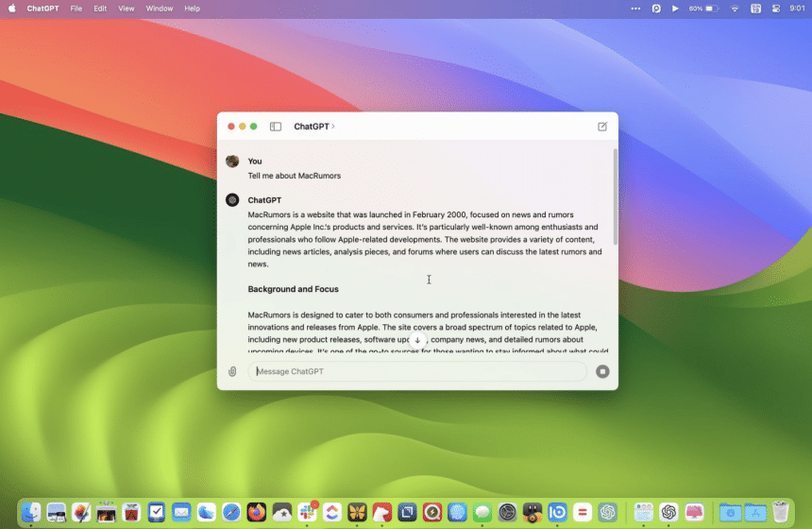Click the paperclip attach file icon
The image size is (812, 529).
[232, 371]
